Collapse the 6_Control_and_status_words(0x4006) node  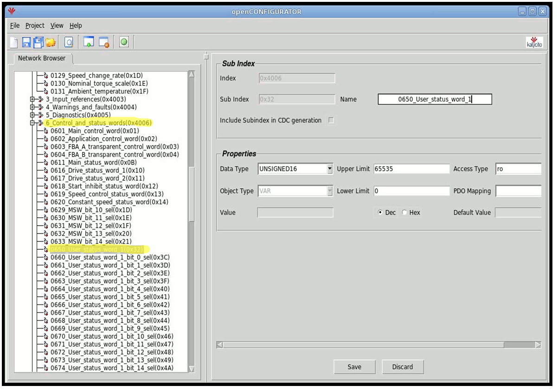click(32, 123)
